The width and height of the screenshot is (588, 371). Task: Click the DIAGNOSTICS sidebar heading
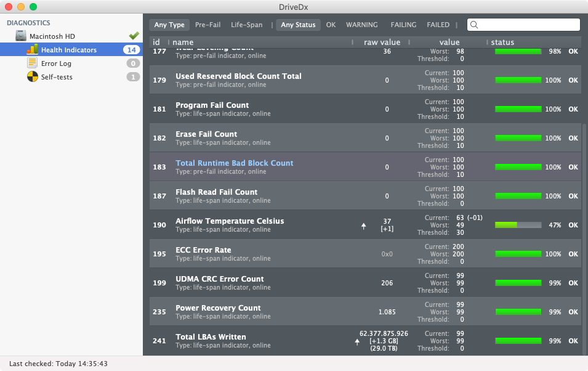(x=28, y=23)
